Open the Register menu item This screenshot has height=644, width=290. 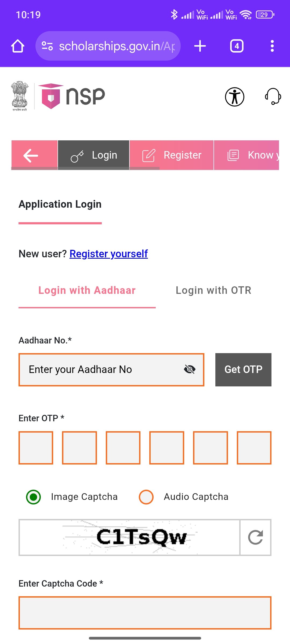(x=172, y=155)
